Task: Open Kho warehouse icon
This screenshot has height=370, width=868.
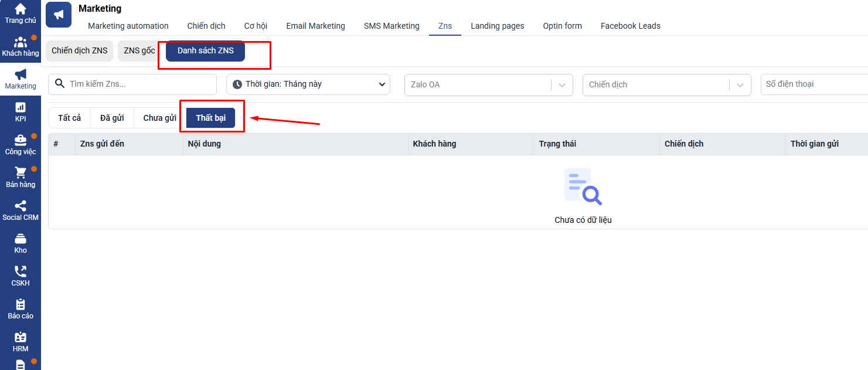Action: pos(21,239)
